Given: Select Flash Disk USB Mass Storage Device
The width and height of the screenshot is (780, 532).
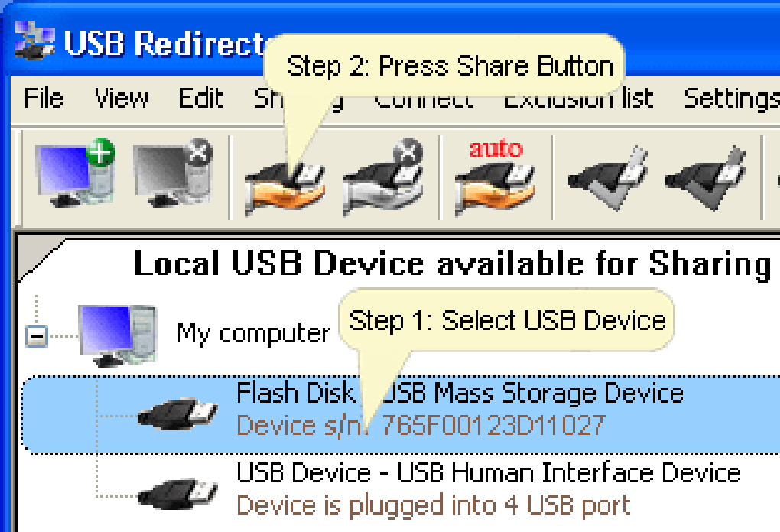Looking at the screenshot, I should [x=401, y=414].
